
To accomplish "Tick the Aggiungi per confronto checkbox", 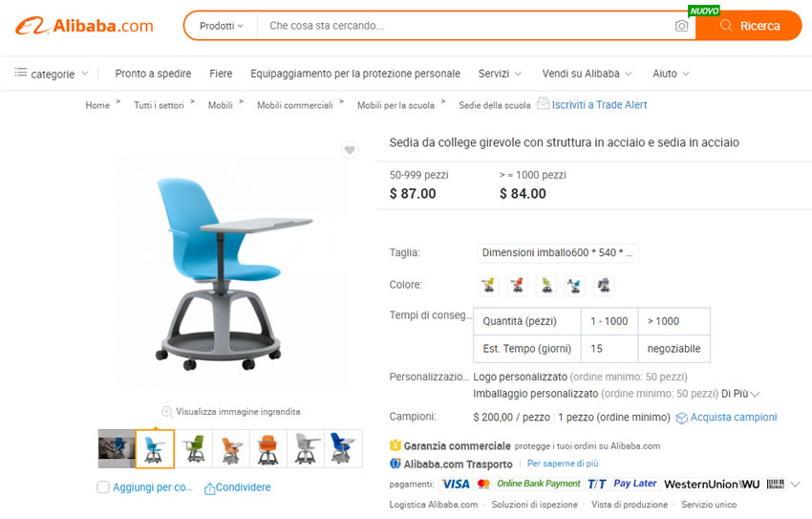I will pos(103,487).
